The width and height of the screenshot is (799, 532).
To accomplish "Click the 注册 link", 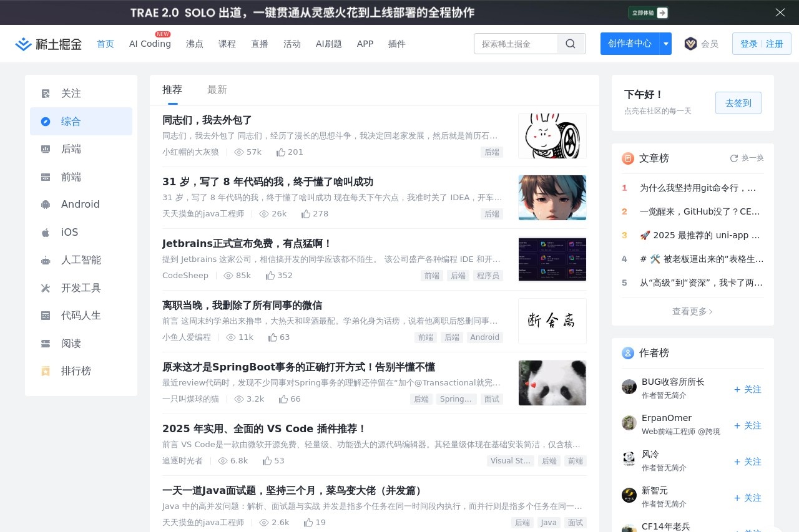I will (x=775, y=44).
